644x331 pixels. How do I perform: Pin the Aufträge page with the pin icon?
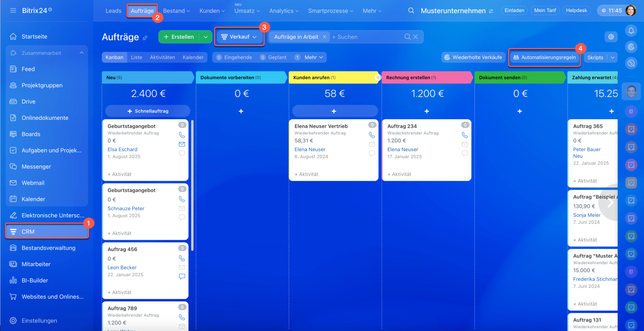pos(145,37)
